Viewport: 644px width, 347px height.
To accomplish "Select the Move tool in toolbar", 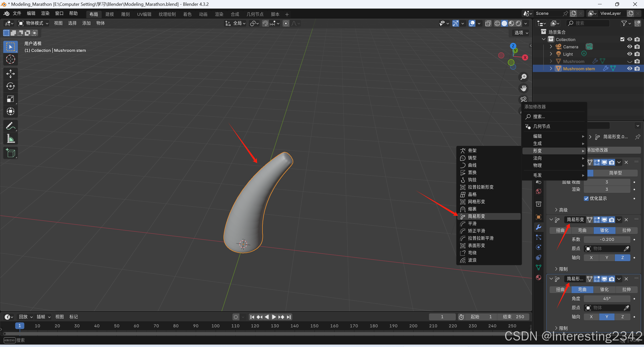I will [10, 74].
